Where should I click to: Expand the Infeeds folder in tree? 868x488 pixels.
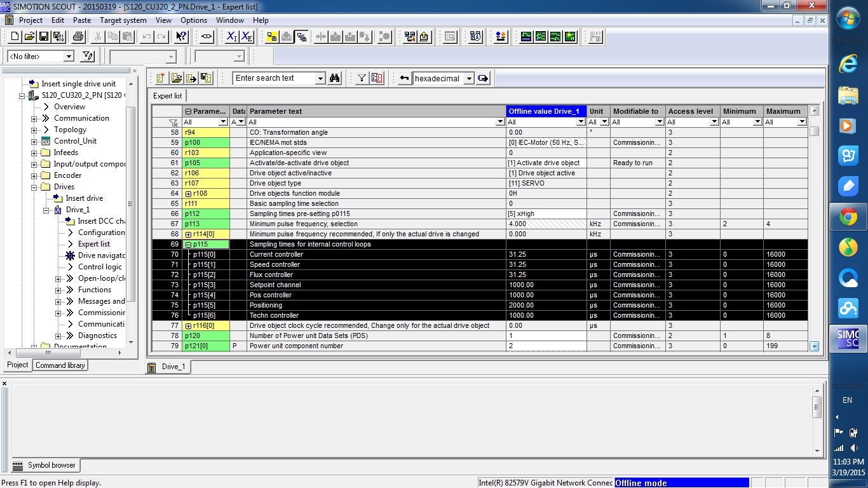coord(34,152)
